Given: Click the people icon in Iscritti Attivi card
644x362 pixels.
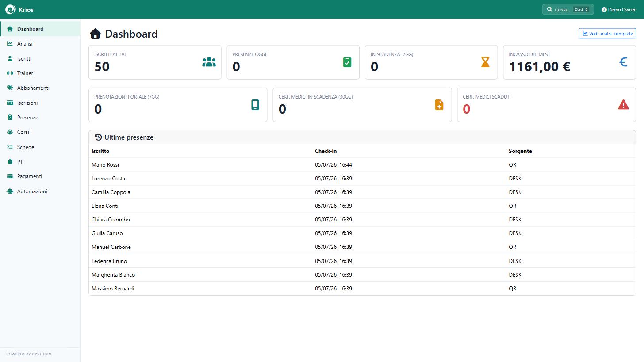Looking at the screenshot, I should [209, 62].
